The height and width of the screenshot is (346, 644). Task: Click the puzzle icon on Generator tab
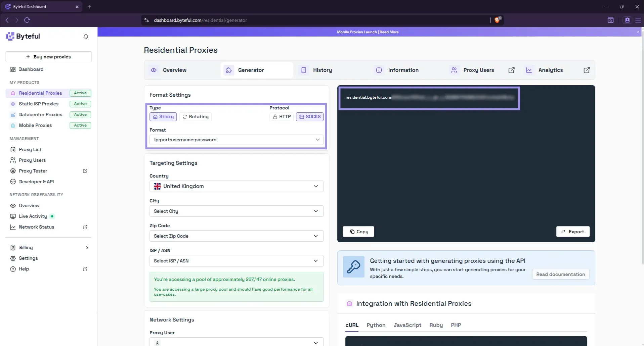pos(229,70)
